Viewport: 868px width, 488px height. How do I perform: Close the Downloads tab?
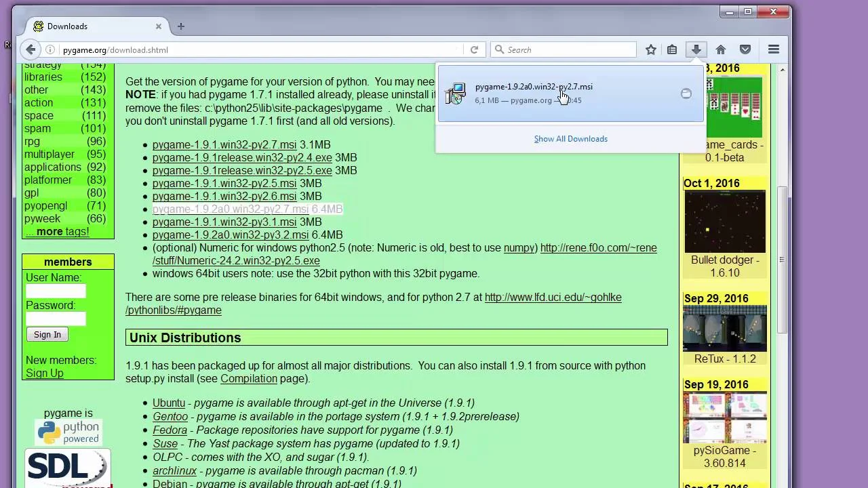pos(159,26)
